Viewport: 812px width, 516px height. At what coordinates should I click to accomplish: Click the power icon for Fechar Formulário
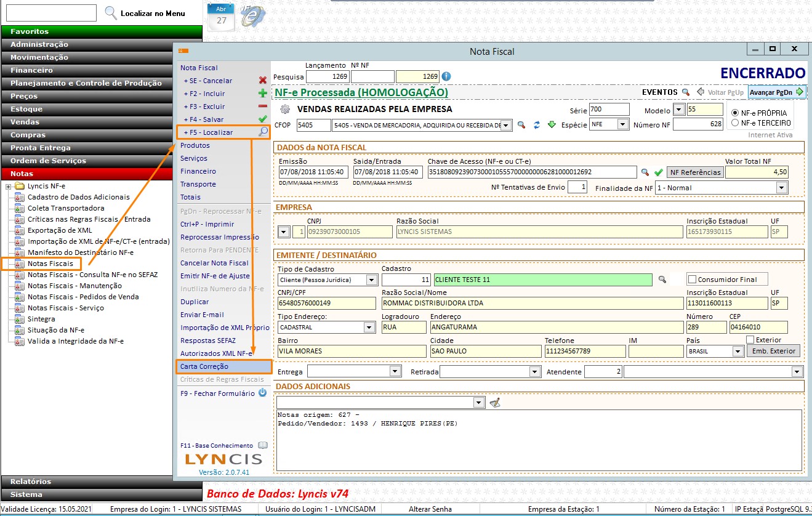click(263, 393)
